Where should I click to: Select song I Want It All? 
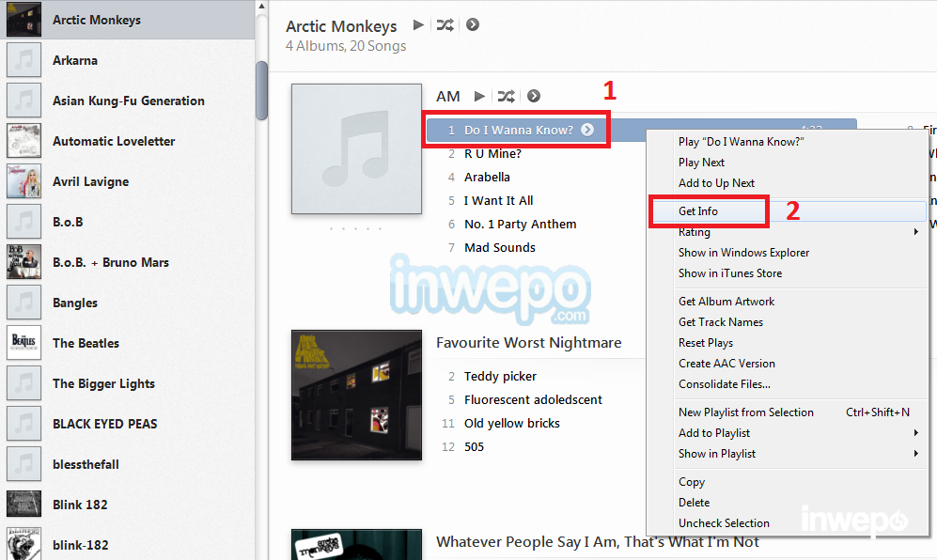(x=498, y=201)
